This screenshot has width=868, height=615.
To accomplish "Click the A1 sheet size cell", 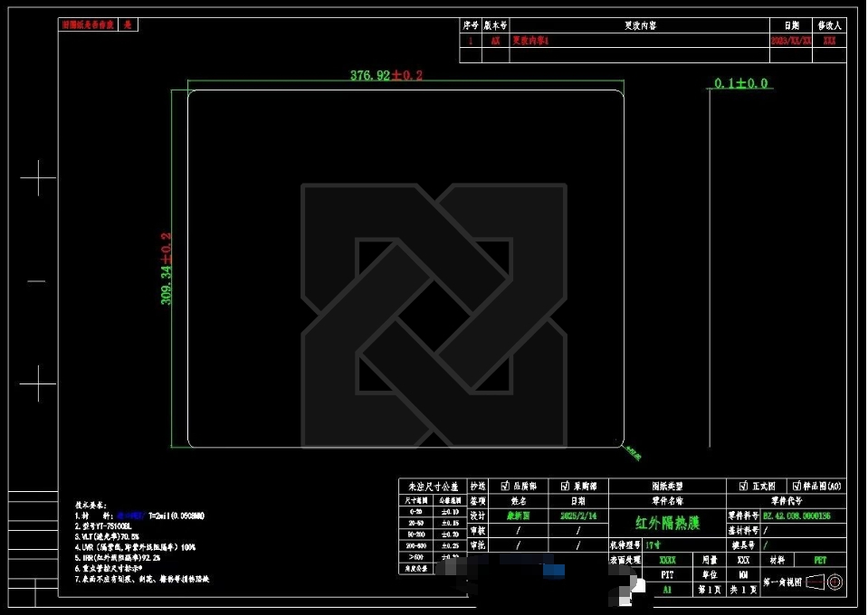I will pos(668,590).
